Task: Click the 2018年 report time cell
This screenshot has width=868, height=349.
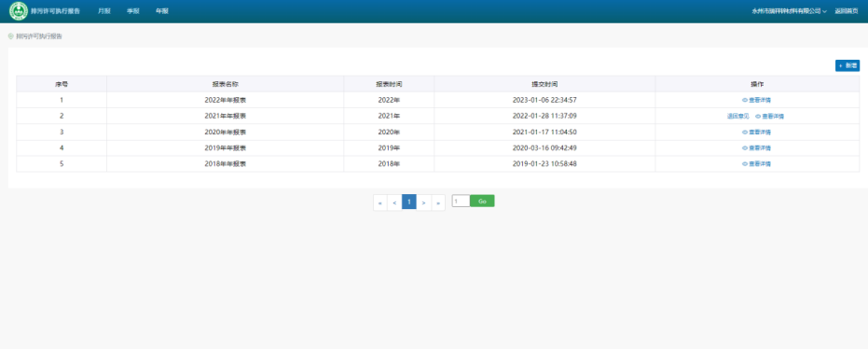Action: (389, 164)
